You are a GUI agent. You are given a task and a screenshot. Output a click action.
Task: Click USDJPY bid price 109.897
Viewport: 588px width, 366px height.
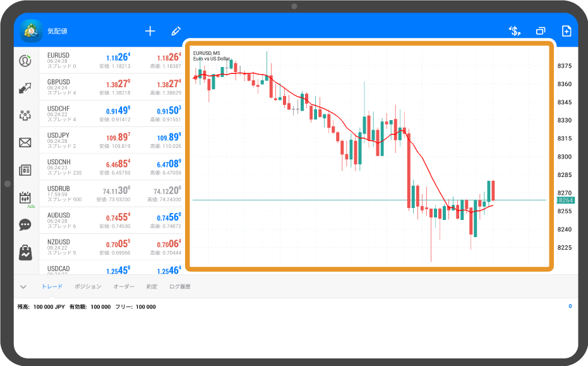pos(118,137)
